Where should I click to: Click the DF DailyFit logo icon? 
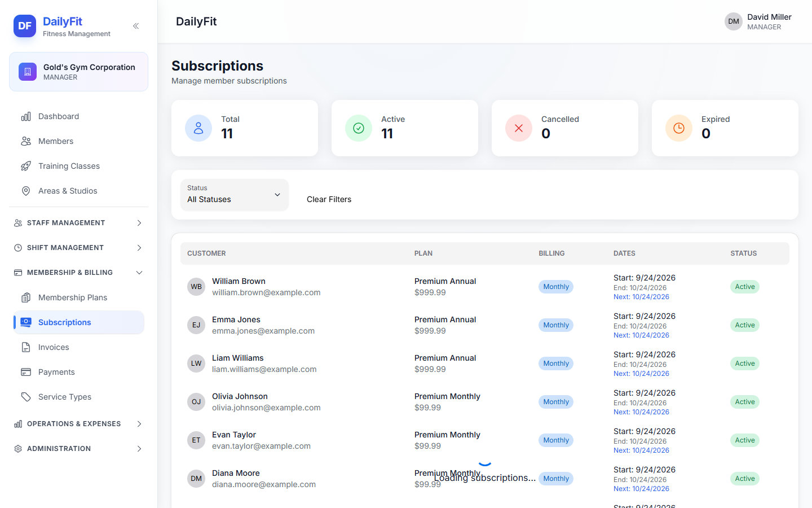coord(25,26)
